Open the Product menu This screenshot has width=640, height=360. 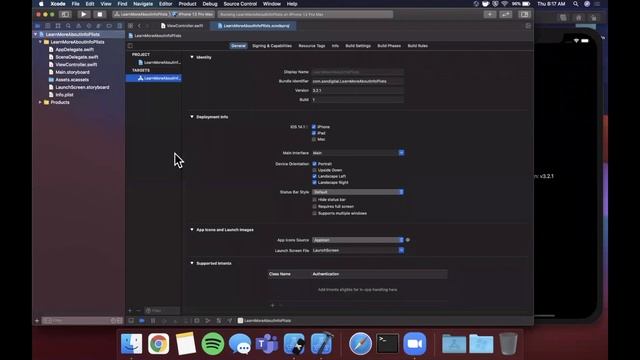point(187,4)
